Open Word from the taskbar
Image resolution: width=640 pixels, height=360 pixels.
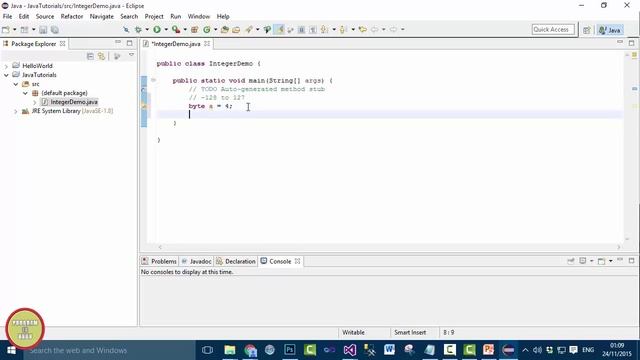tap(389, 350)
